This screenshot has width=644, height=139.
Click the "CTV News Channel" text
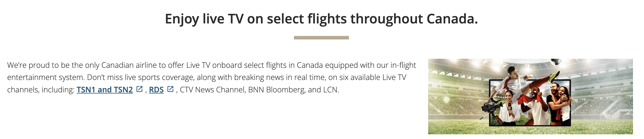pos(212,90)
